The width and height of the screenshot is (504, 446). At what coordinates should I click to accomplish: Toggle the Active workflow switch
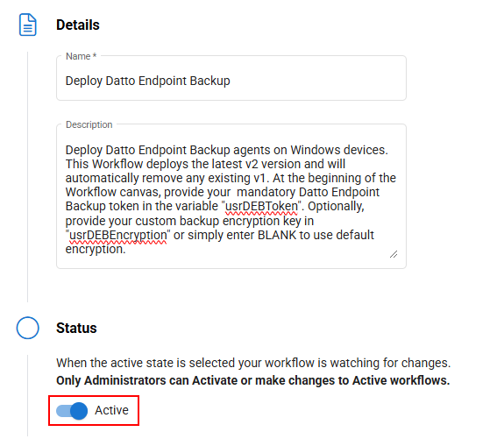(x=72, y=411)
